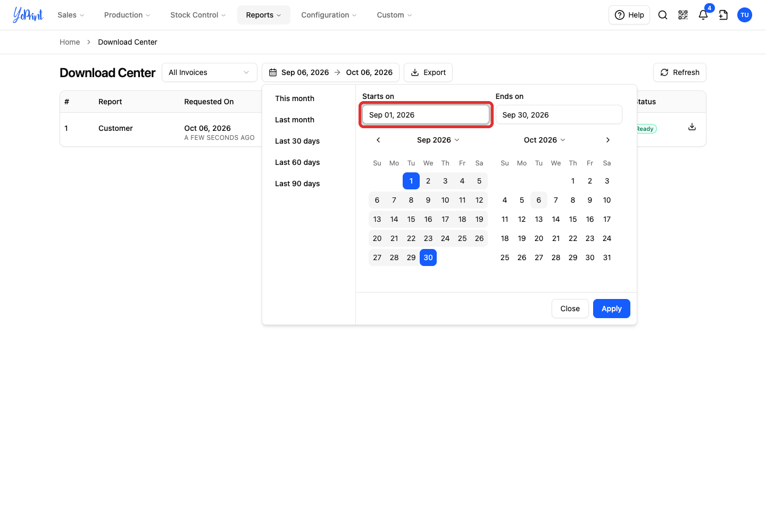
Task: Select September 22 in calendar
Action: (x=411, y=238)
